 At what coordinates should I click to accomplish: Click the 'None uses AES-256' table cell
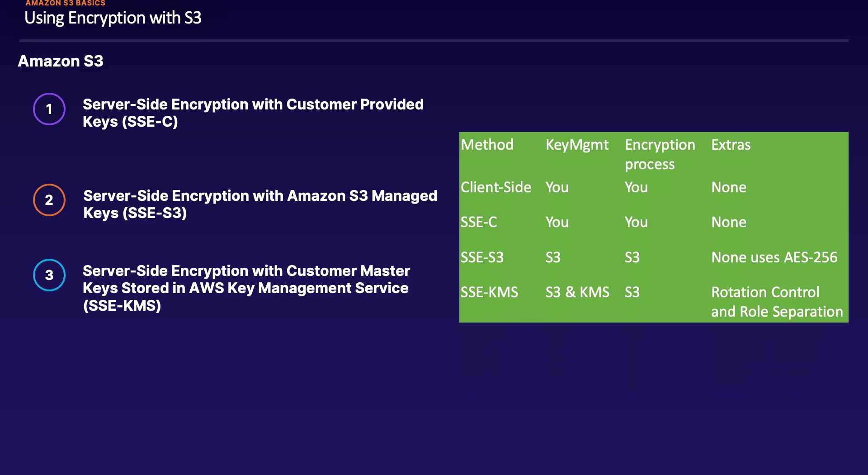774,257
